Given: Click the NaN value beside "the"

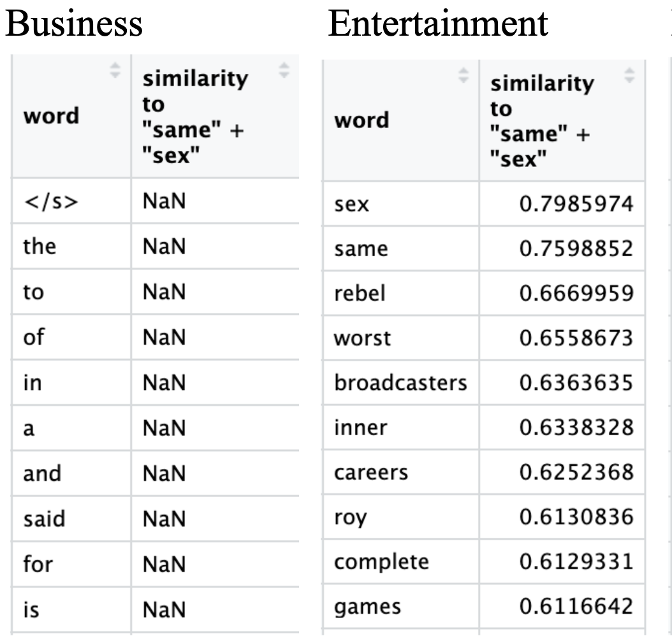Looking at the screenshot, I should tap(164, 246).
